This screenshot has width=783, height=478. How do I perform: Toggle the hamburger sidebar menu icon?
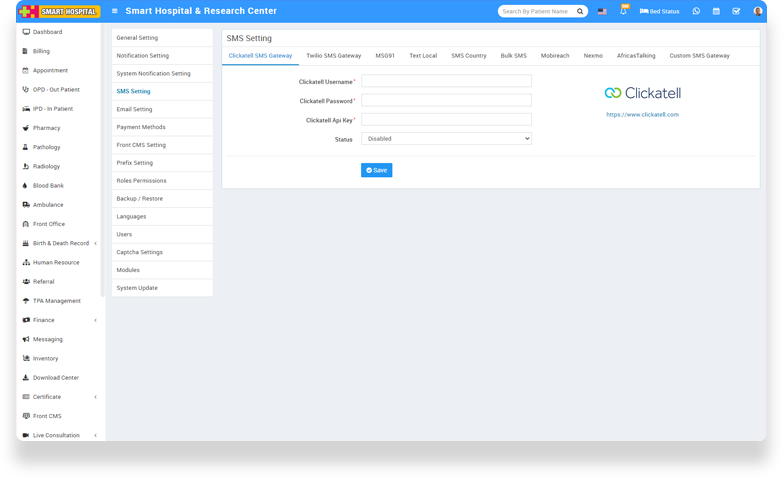(114, 11)
